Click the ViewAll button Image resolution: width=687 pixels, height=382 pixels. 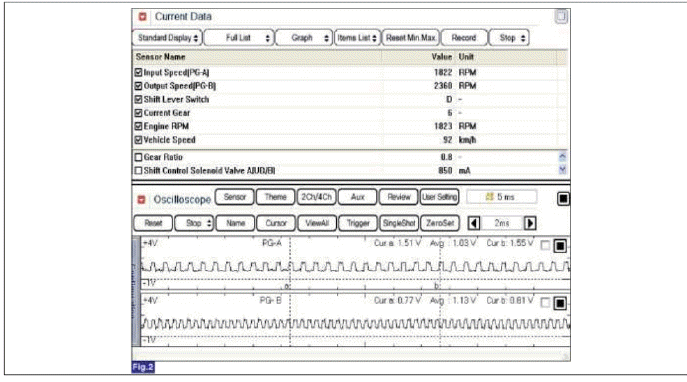point(317,223)
